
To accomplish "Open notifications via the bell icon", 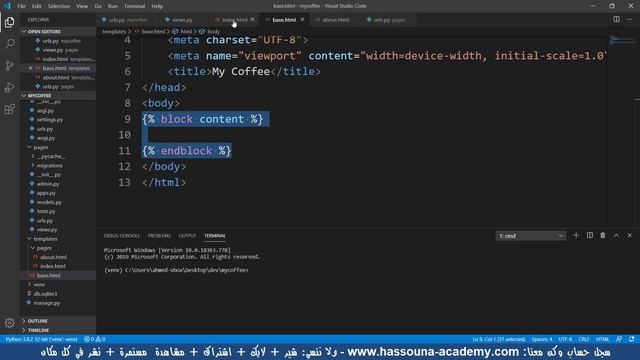I will pos(632,339).
